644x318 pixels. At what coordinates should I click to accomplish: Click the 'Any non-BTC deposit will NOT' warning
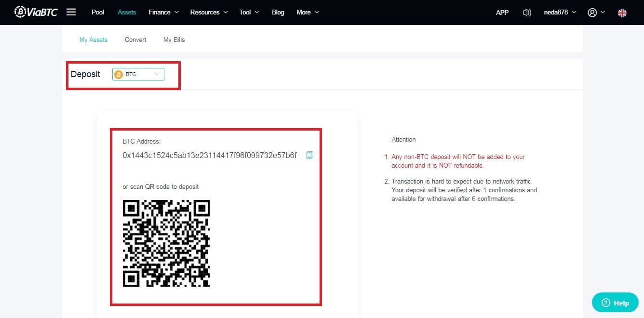click(x=458, y=161)
